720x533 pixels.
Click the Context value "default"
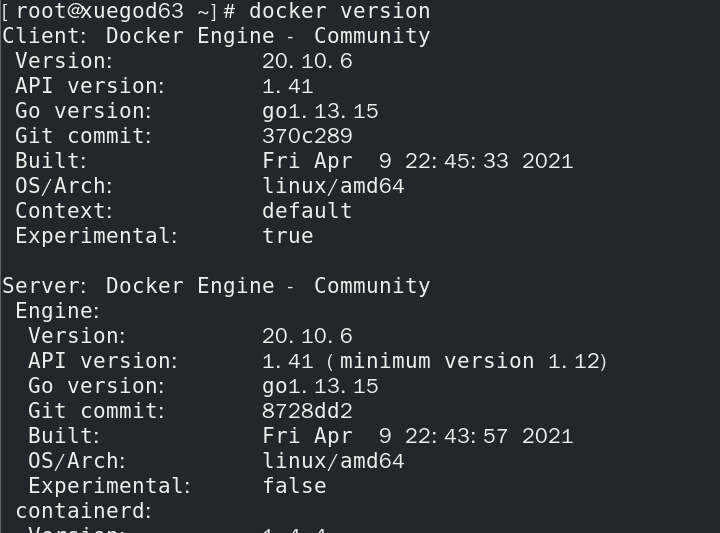[307, 211]
